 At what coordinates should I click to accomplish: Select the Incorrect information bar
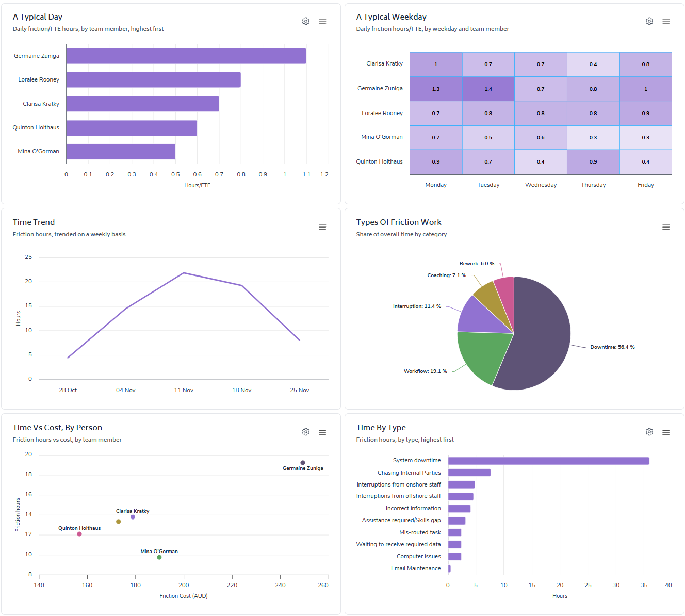tap(459, 509)
